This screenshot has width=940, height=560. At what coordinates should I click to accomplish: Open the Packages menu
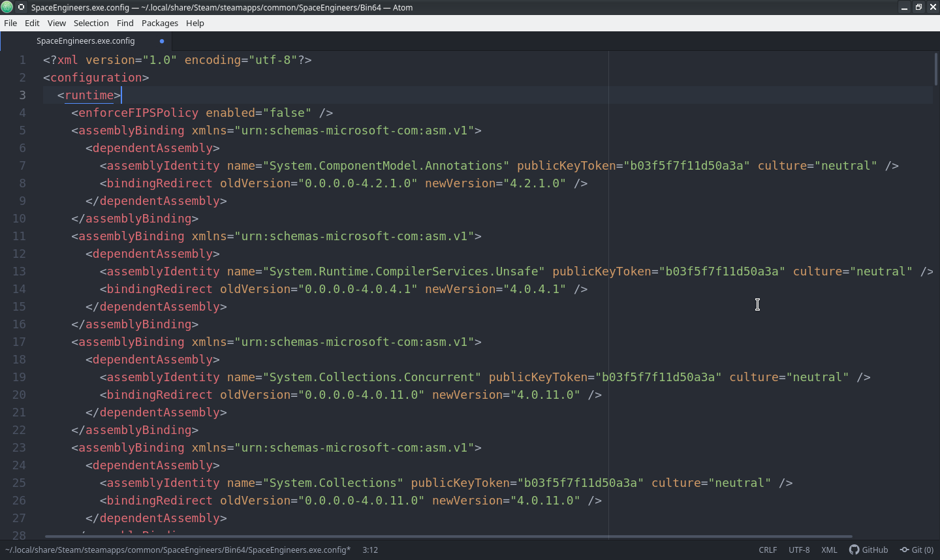coord(160,23)
